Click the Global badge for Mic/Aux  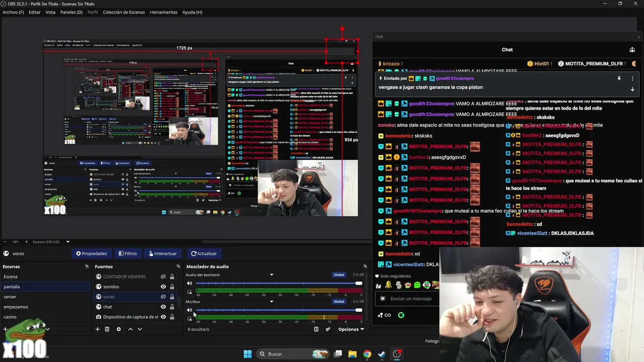pos(339,302)
